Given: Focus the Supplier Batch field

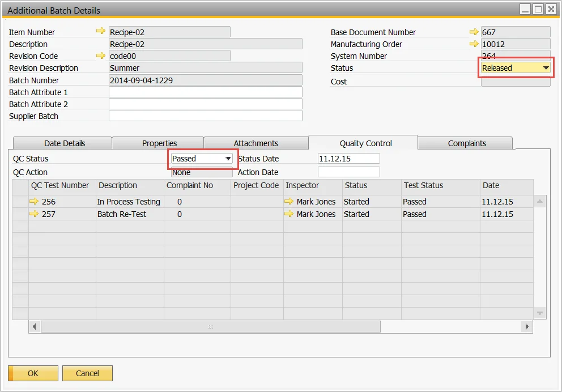Looking at the screenshot, I should (x=206, y=116).
